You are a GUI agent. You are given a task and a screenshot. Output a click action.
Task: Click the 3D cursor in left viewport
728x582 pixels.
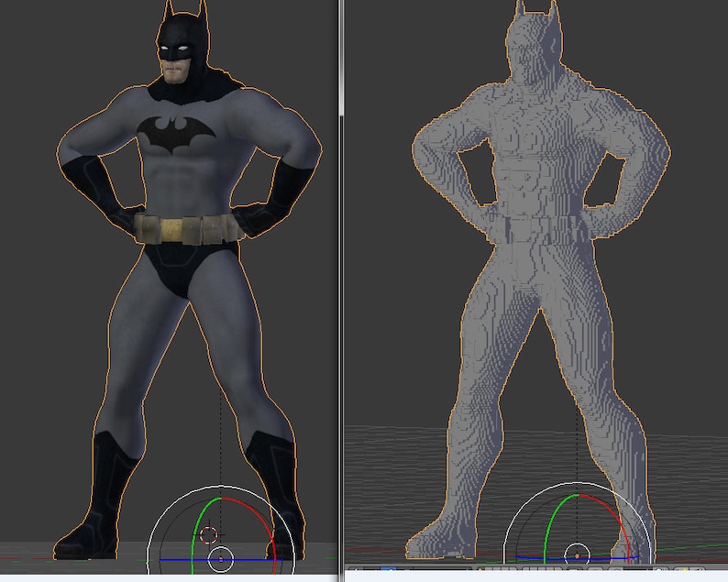(x=209, y=534)
